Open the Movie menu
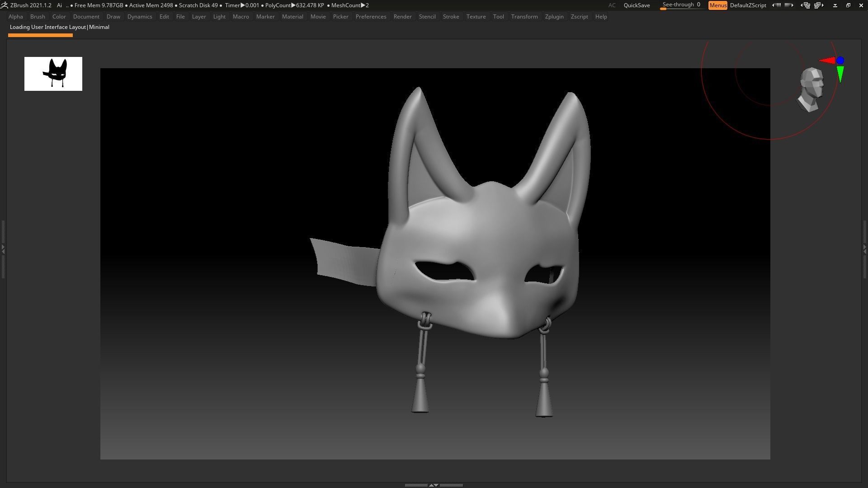The width and height of the screenshot is (868, 488). (x=318, y=17)
